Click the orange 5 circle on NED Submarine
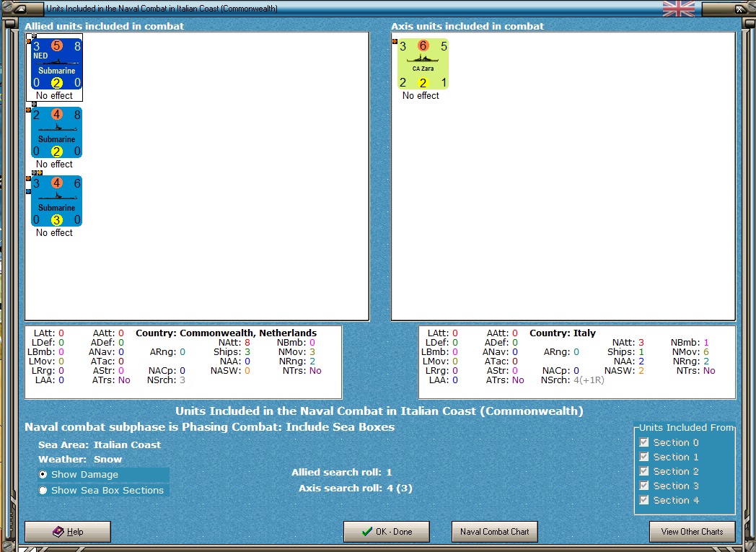Image resolution: width=756 pixels, height=552 pixels. 56,45
